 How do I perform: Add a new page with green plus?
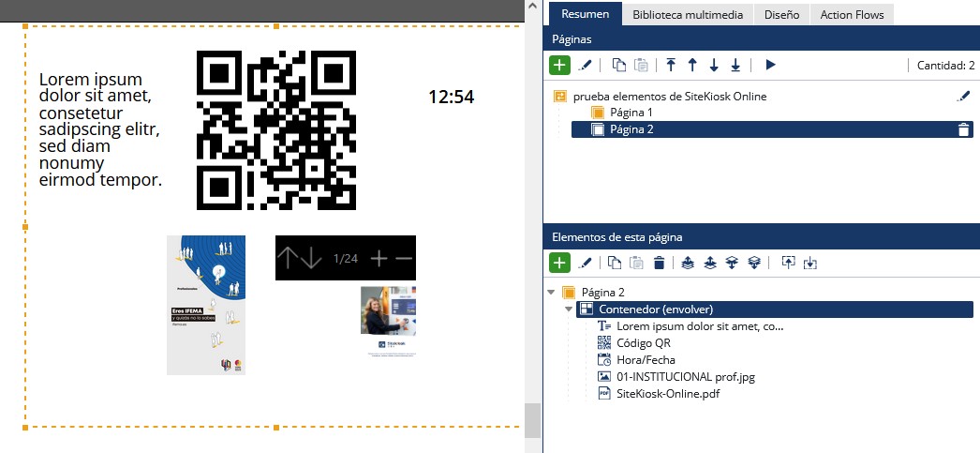tap(559, 65)
